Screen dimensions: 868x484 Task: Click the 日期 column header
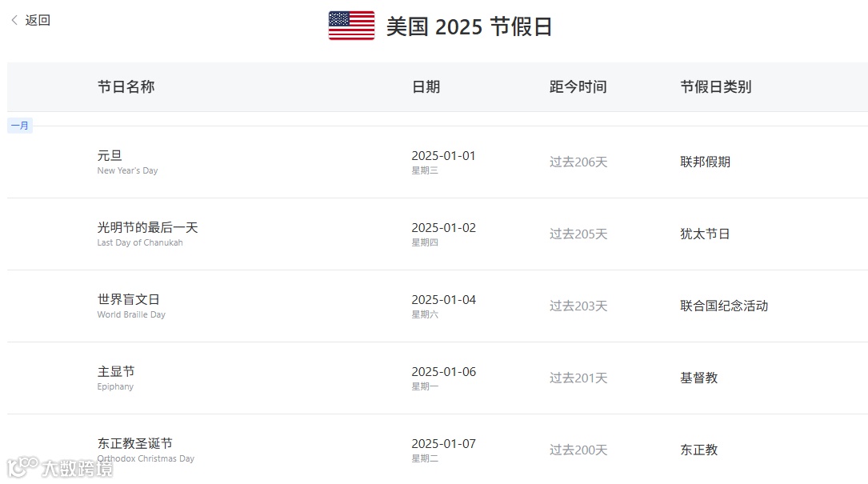[x=426, y=87]
